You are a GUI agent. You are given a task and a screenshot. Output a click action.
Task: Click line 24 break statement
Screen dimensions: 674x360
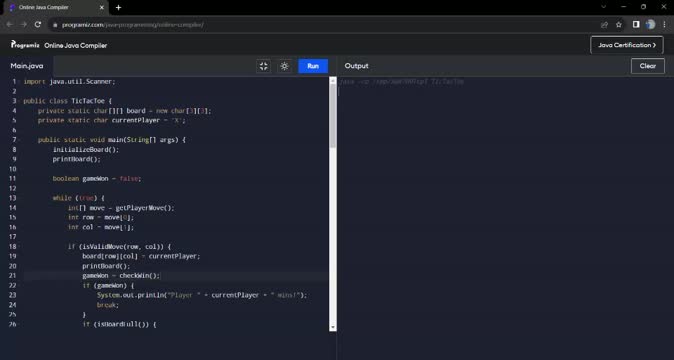107,305
